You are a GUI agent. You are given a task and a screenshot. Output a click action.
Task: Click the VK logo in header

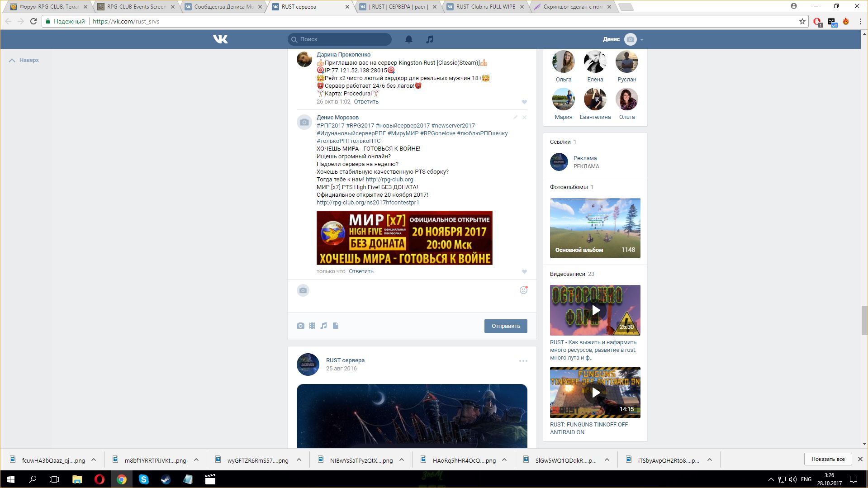[x=220, y=39]
